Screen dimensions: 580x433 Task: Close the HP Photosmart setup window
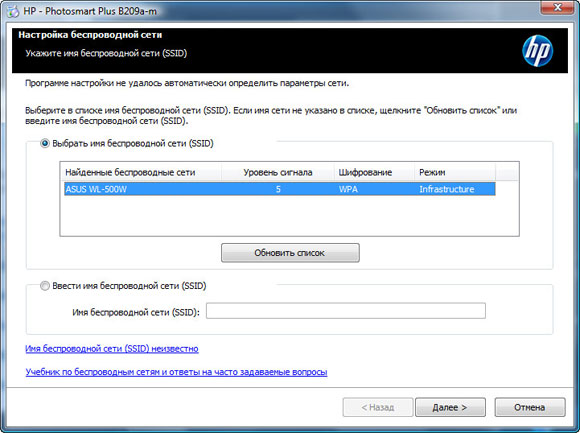[557, 7]
